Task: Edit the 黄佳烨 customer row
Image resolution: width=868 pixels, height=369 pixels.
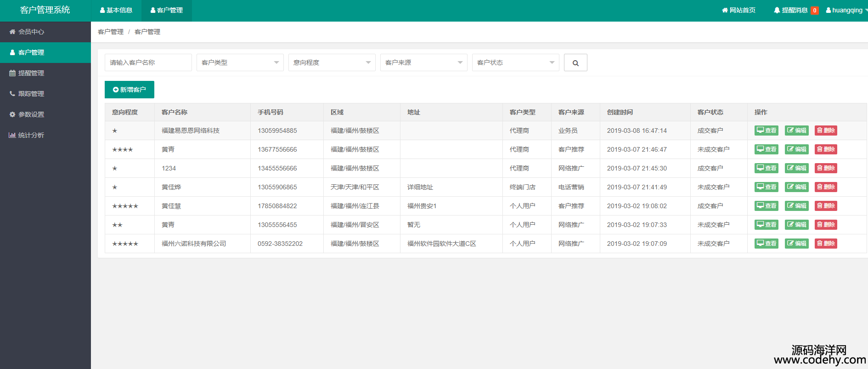Action: [797, 187]
